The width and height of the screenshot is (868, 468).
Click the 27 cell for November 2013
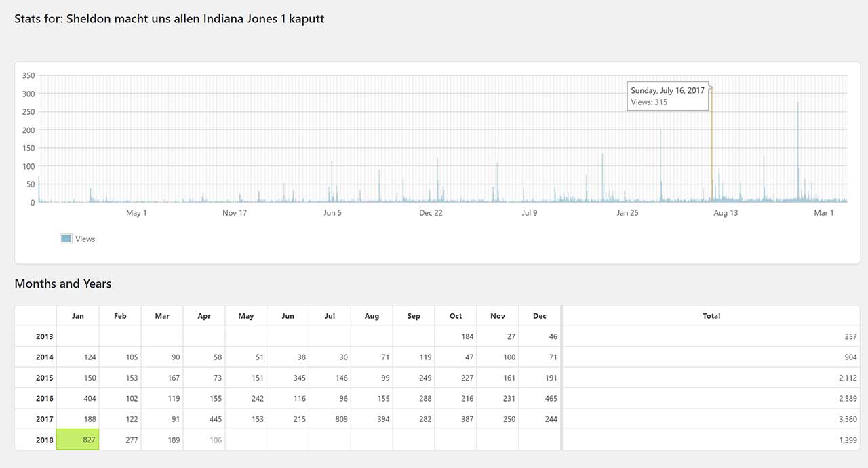click(498, 336)
